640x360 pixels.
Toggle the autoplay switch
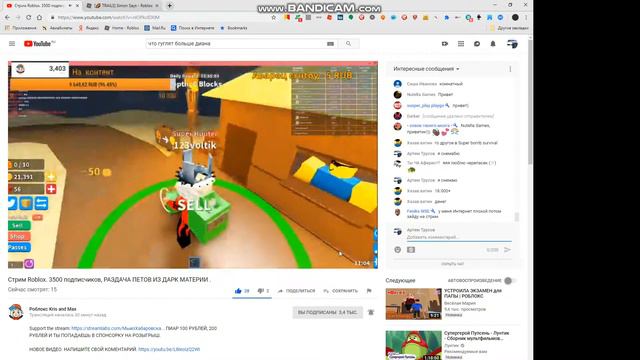509,280
